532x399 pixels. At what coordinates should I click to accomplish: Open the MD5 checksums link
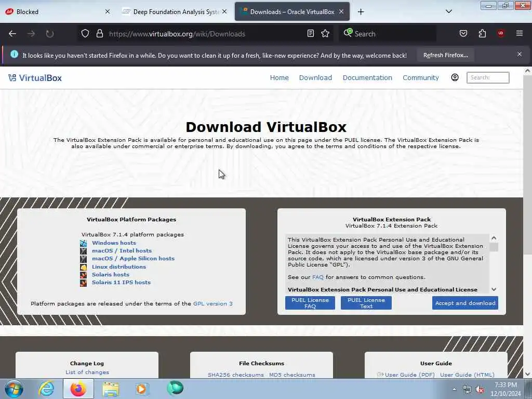click(292, 375)
